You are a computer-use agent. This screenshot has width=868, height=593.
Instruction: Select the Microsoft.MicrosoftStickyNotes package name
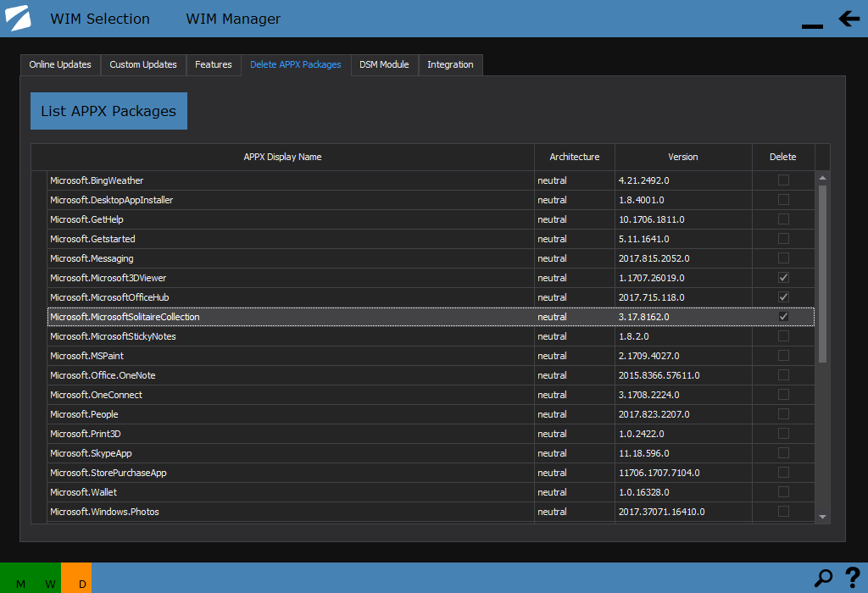[x=113, y=335]
